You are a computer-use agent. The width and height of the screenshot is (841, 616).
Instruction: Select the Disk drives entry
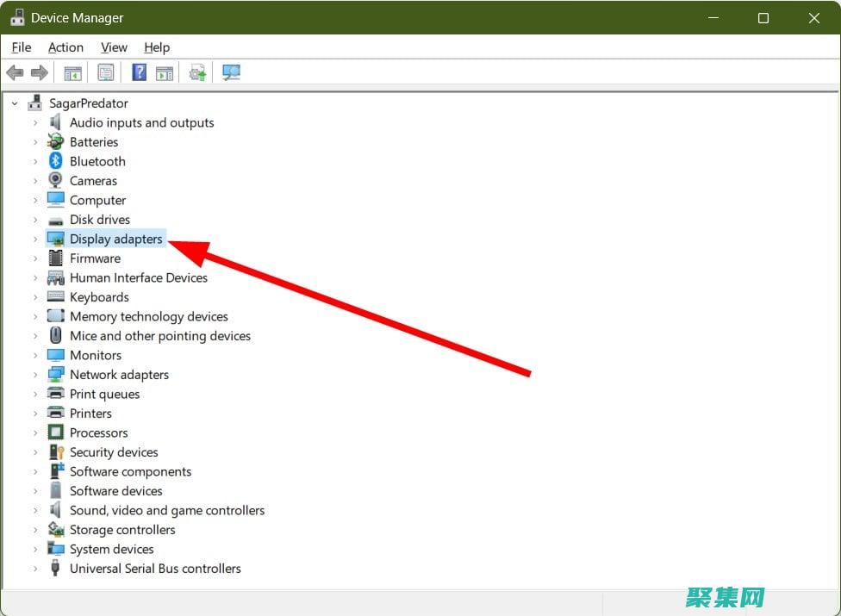(100, 220)
